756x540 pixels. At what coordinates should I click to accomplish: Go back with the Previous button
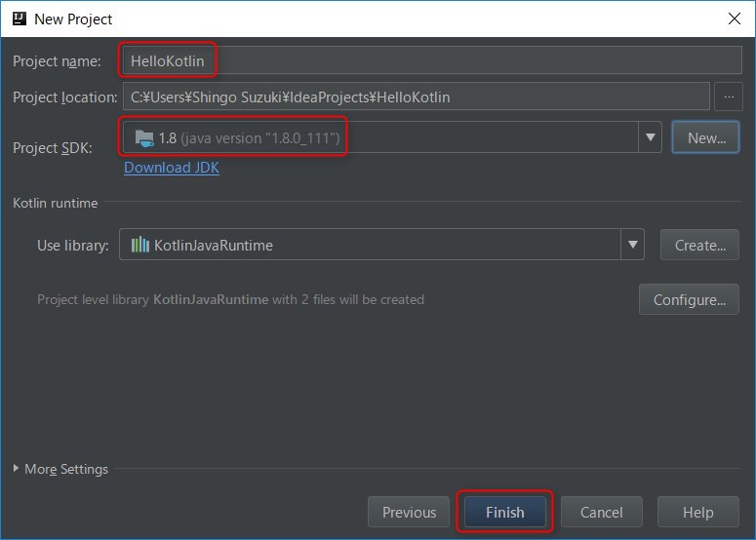click(x=409, y=512)
